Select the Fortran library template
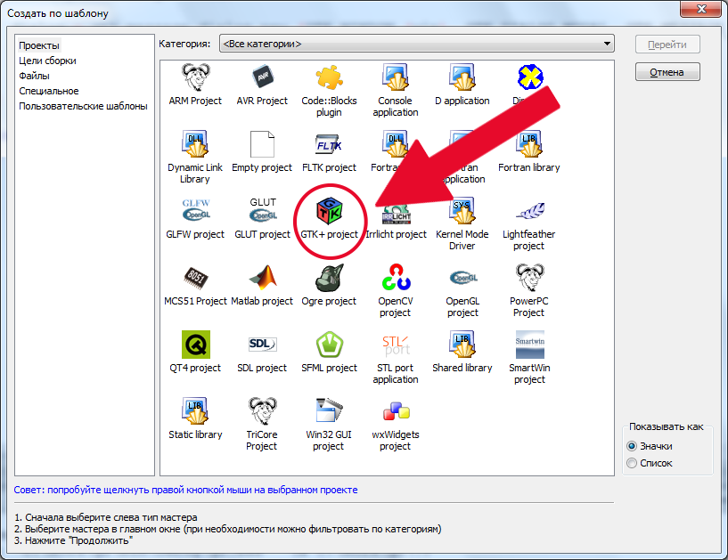This screenshot has height=560, width=728. pyautogui.click(x=529, y=151)
